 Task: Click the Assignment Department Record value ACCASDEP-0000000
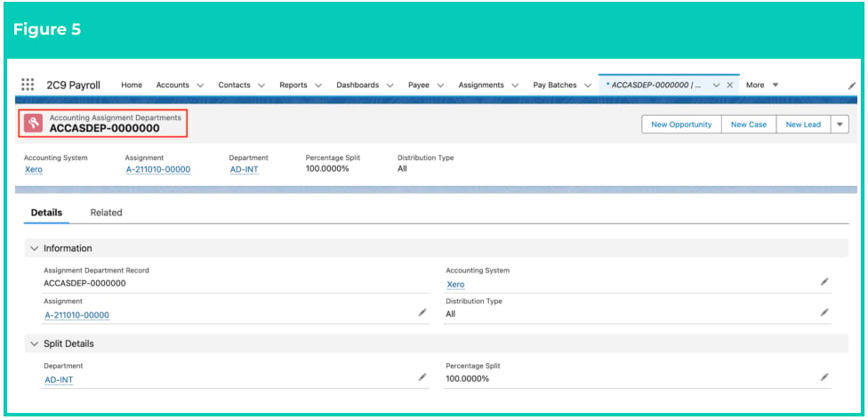point(84,283)
